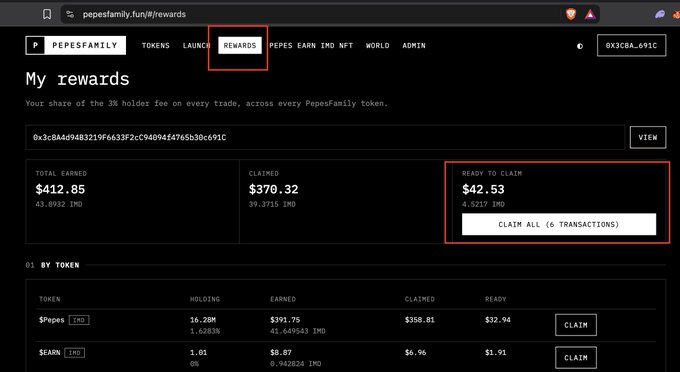Image resolution: width=680 pixels, height=372 pixels.
Task: Click $EARN claimed $6.96
Action: tap(415, 352)
